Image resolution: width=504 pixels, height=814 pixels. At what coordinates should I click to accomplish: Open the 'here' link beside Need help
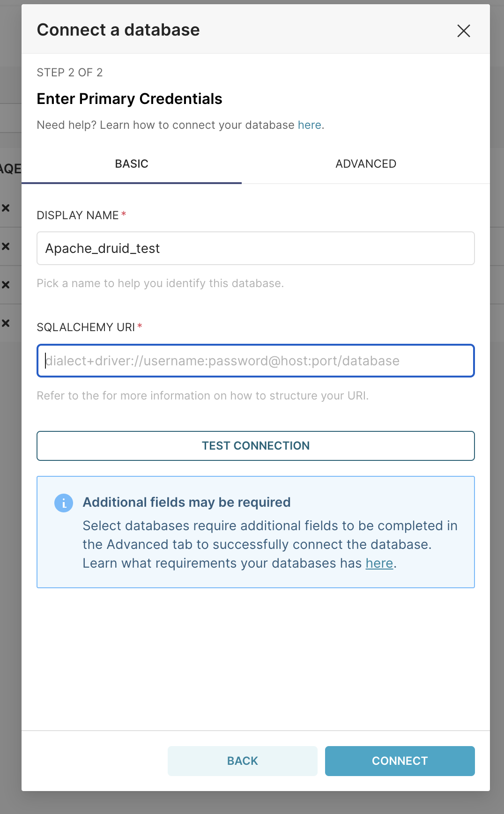coord(310,125)
